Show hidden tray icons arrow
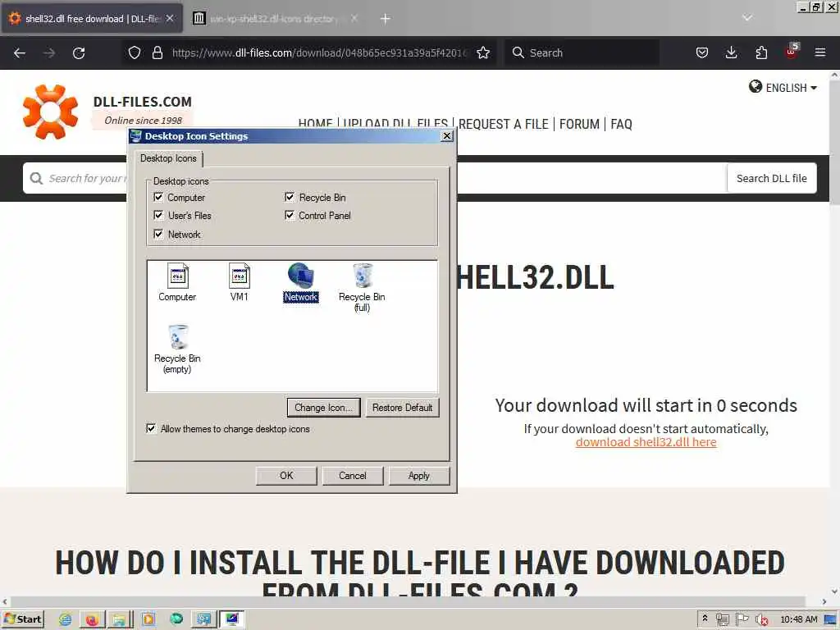This screenshot has height=630, width=840. (705, 619)
